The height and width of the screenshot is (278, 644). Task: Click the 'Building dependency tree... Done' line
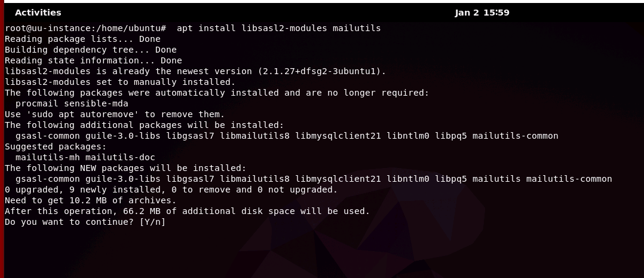91,50
